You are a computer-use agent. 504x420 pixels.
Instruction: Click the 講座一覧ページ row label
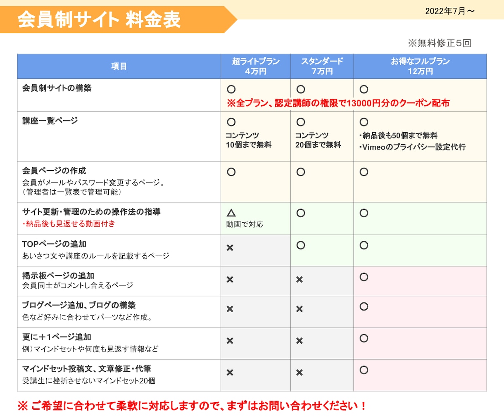point(50,121)
